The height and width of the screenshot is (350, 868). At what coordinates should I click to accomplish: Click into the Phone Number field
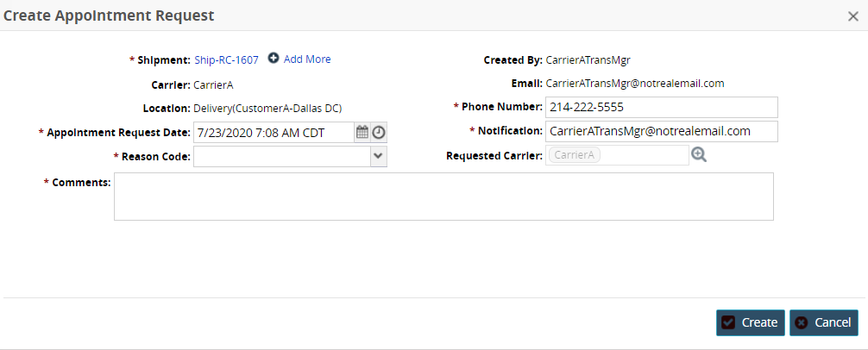coord(661,107)
